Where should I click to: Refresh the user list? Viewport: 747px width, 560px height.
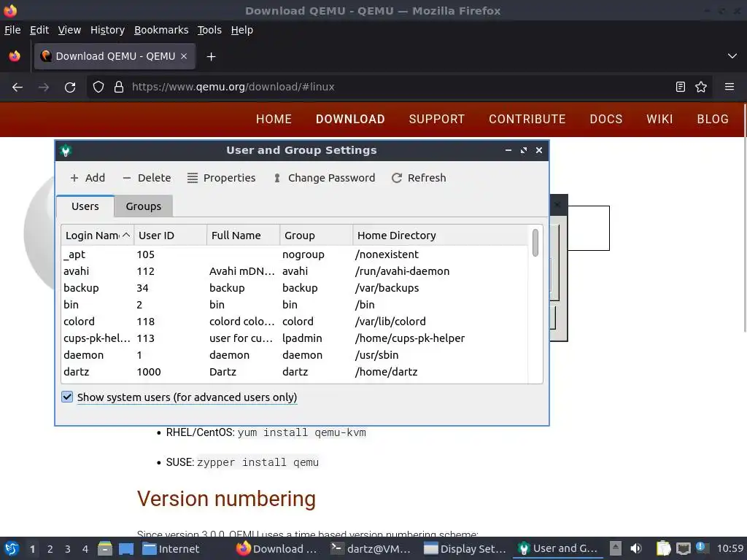419,178
